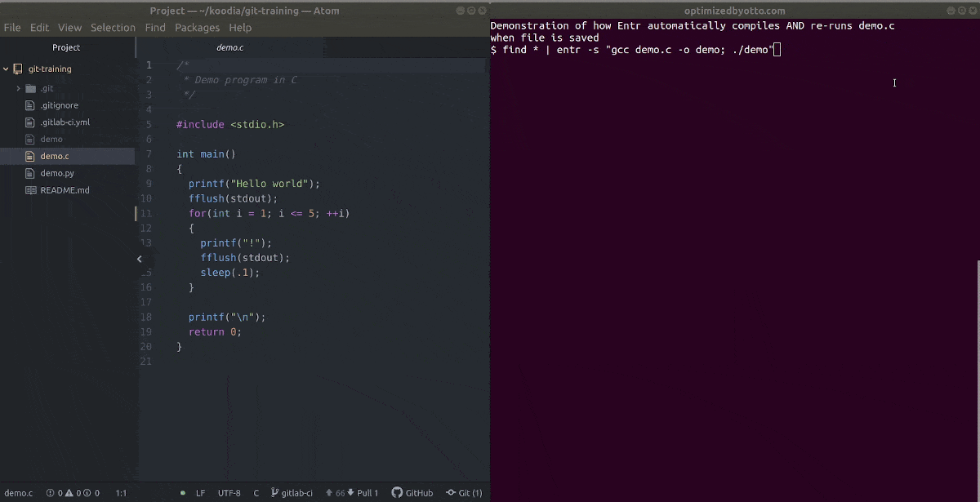Click the git-training repository icon
The image size is (980, 502).
click(x=18, y=69)
